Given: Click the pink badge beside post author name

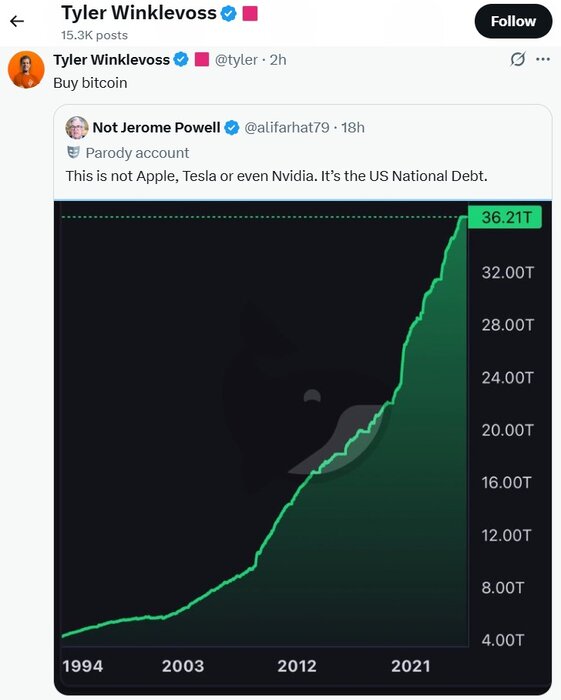Looking at the screenshot, I should (202, 59).
